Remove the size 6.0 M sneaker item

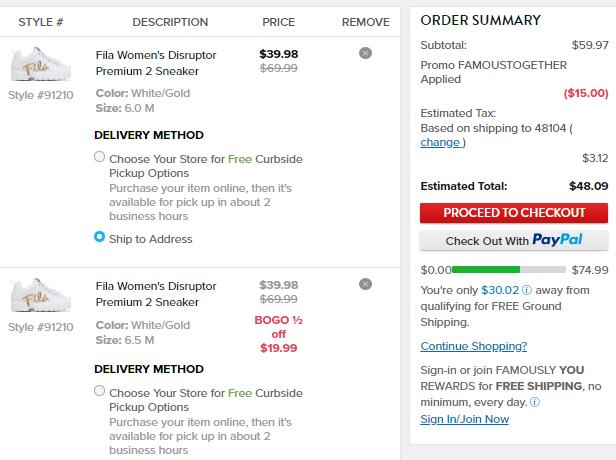point(365,53)
